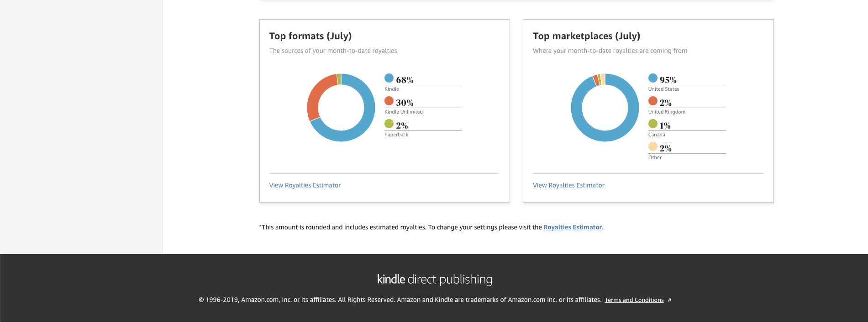The height and width of the screenshot is (322, 868).
Task: Open View Royalties Estimator under Top marketplaces
Action: [x=568, y=185]
